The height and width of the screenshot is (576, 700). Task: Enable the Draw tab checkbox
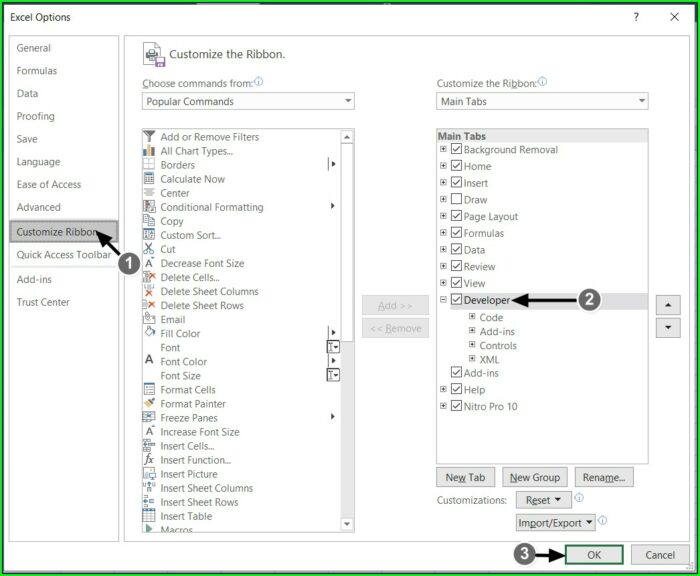pos(456,199)
